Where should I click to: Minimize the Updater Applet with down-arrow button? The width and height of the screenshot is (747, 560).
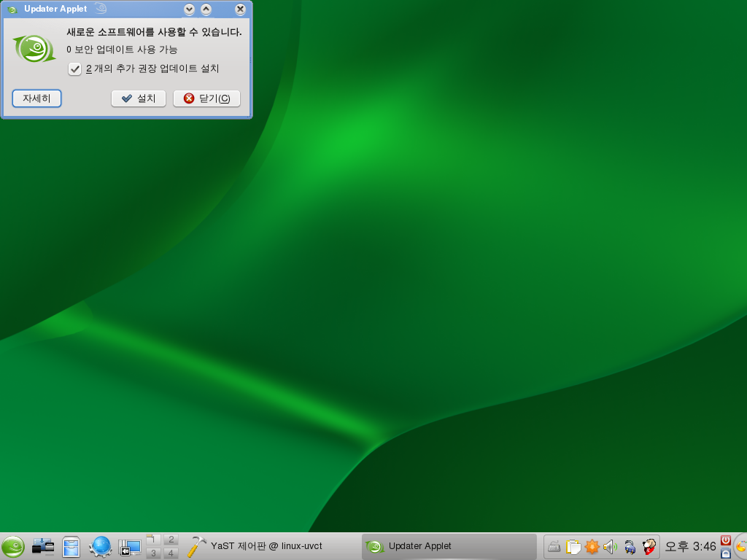click(190, 9)
